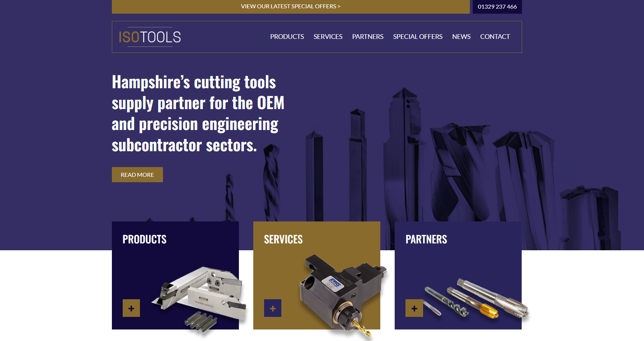Open the News page link
Image resolution: width=644 pixels, height=341 pixels.
(x=461, y=37)
